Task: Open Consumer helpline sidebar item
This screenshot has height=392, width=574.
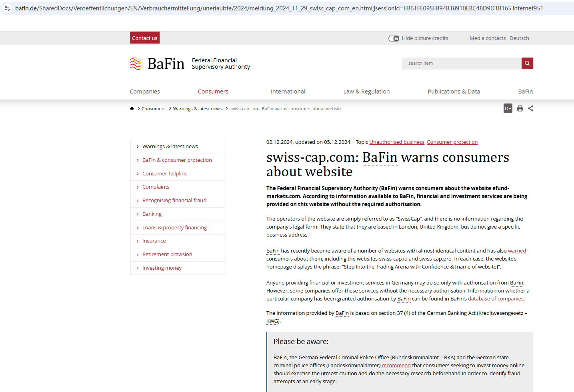Action: click(x=165, y=174)
